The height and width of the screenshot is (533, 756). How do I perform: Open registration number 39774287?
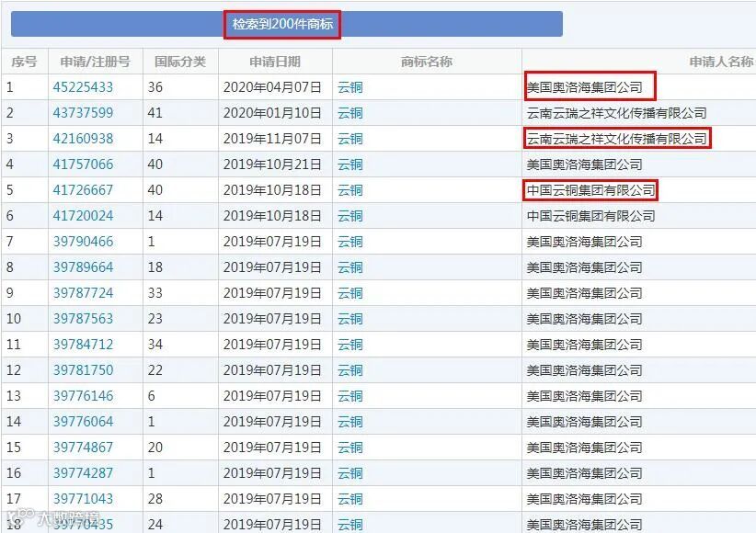[x=83, y=473]
